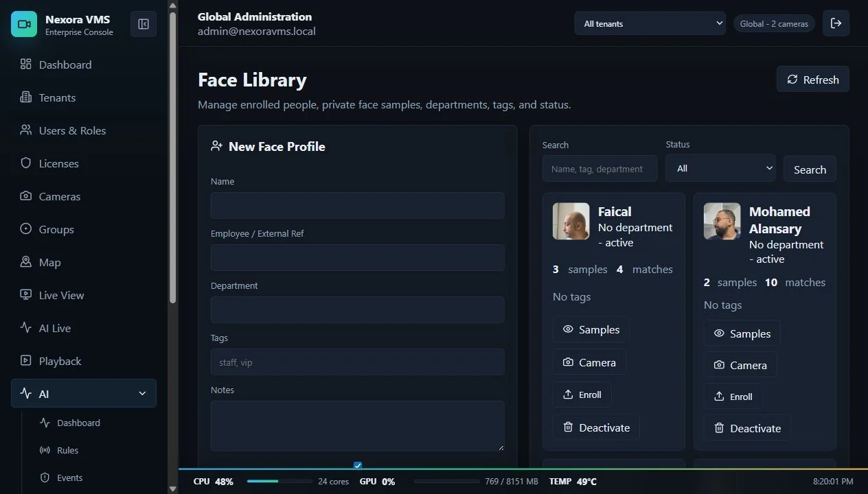Click the Map pin icon

(x=26, y=262)
